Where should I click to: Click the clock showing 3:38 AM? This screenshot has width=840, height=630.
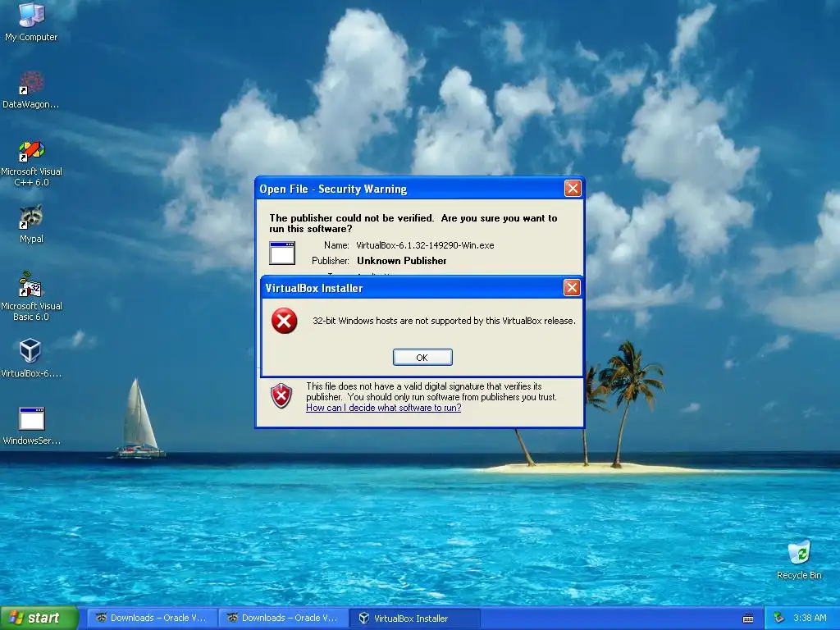tap(810, 618)
